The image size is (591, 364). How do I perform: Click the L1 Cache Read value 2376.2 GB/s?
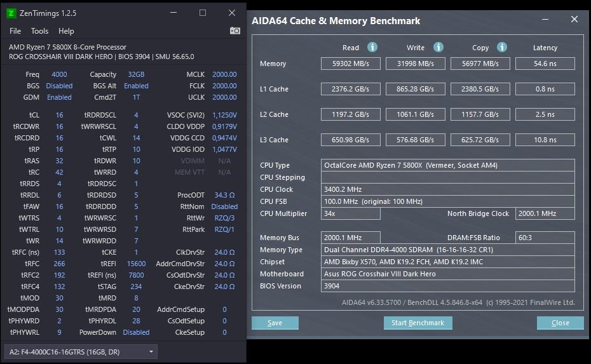pyautogui.click(x=351, y=89)
